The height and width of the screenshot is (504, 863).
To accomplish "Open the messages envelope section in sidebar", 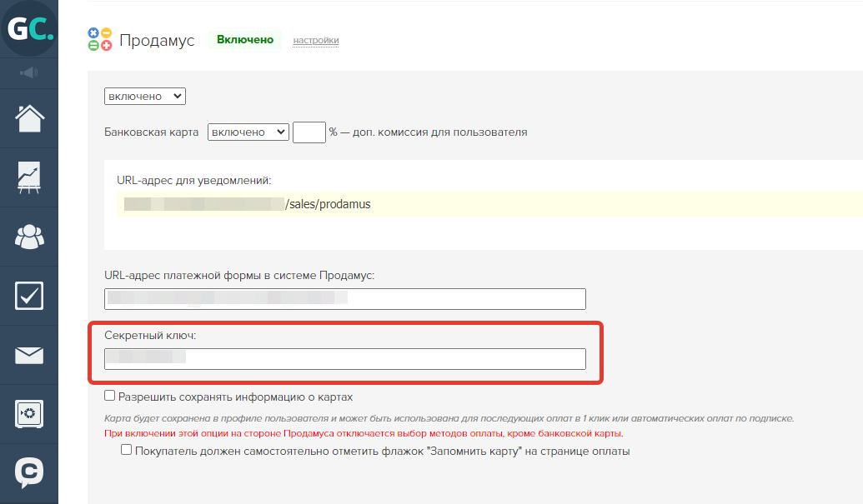I will (x=29, y=355).
